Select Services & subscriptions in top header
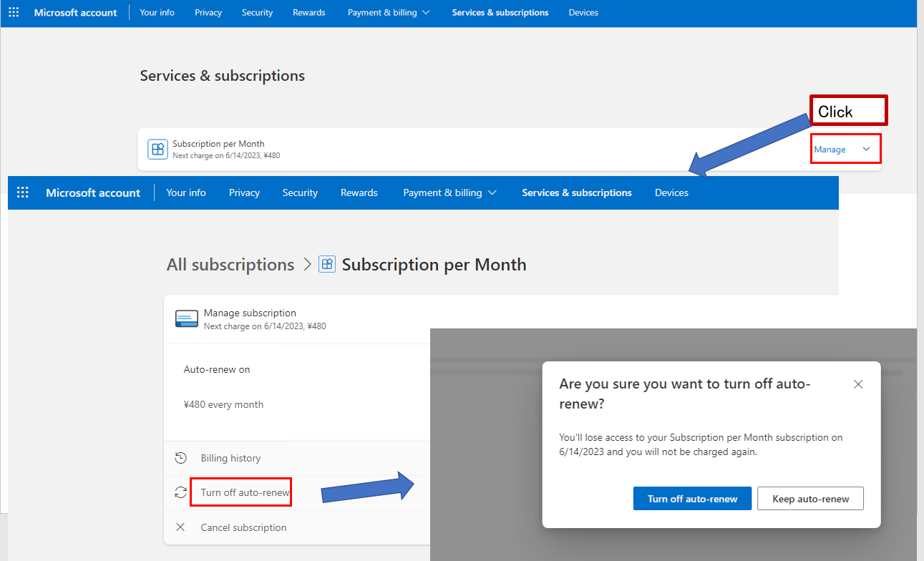 point(500,13)
